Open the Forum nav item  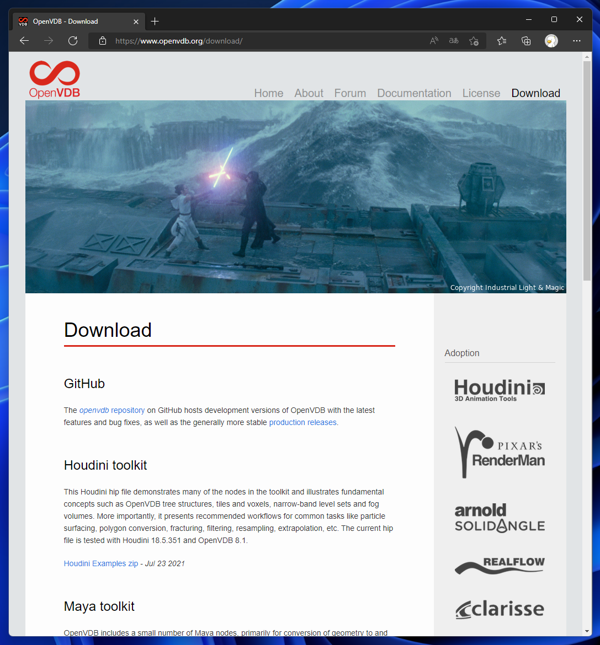[x=350, y=93]
